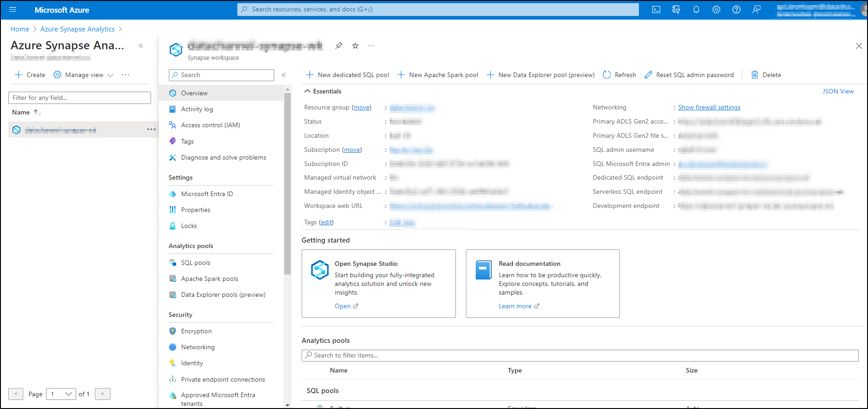Click move link next to Resource group
Image resolution: width=868 pixels, height=409 pixels.
click(361, 107)
